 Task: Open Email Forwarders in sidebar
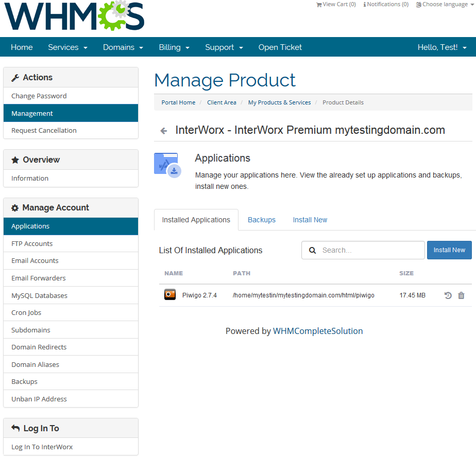[x=71, y=278]
